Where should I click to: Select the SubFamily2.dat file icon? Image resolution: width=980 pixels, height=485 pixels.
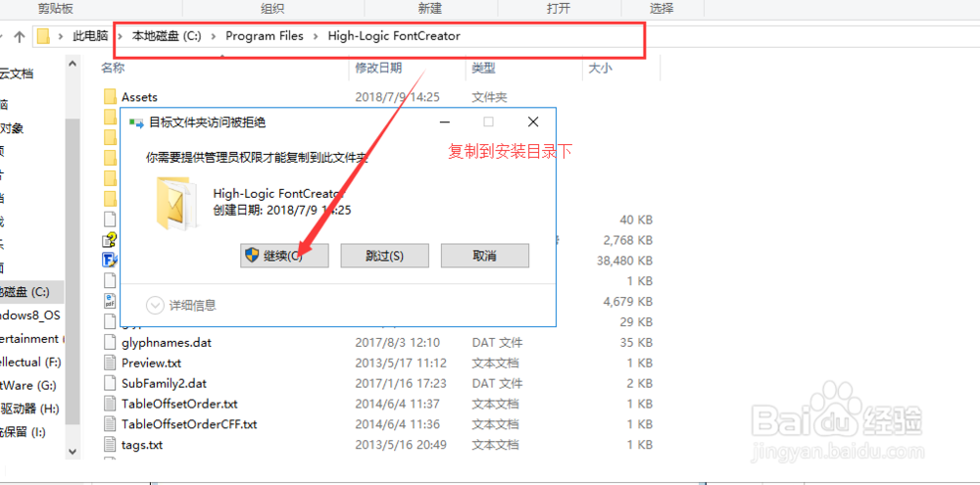click(x=110, y=382)
